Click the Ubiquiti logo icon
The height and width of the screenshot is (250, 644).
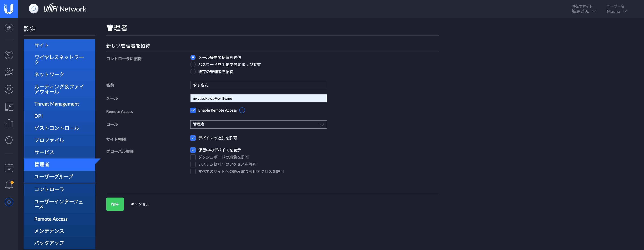(9, 9)
